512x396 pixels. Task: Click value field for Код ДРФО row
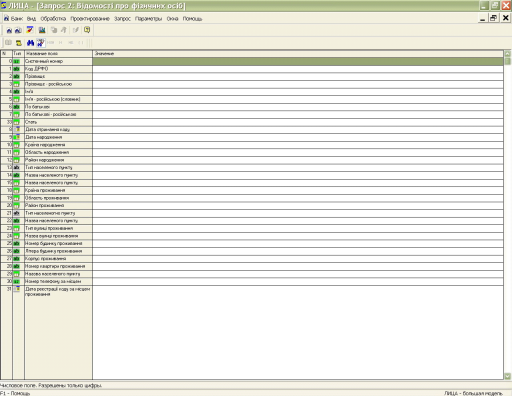[298, 69]
